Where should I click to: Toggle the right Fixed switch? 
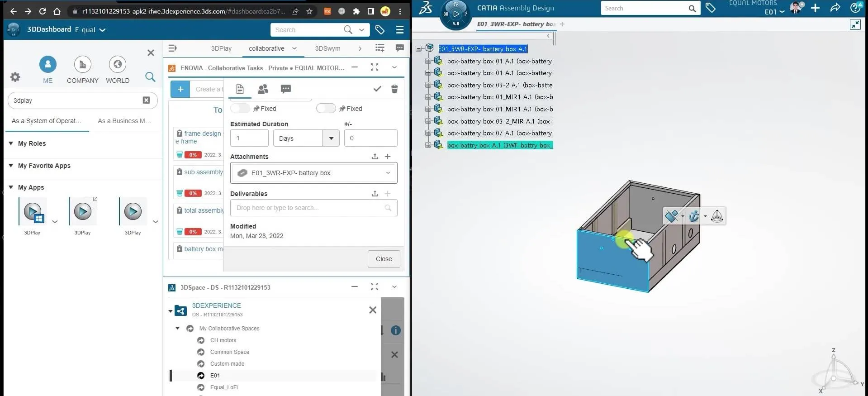pos(326,108)
